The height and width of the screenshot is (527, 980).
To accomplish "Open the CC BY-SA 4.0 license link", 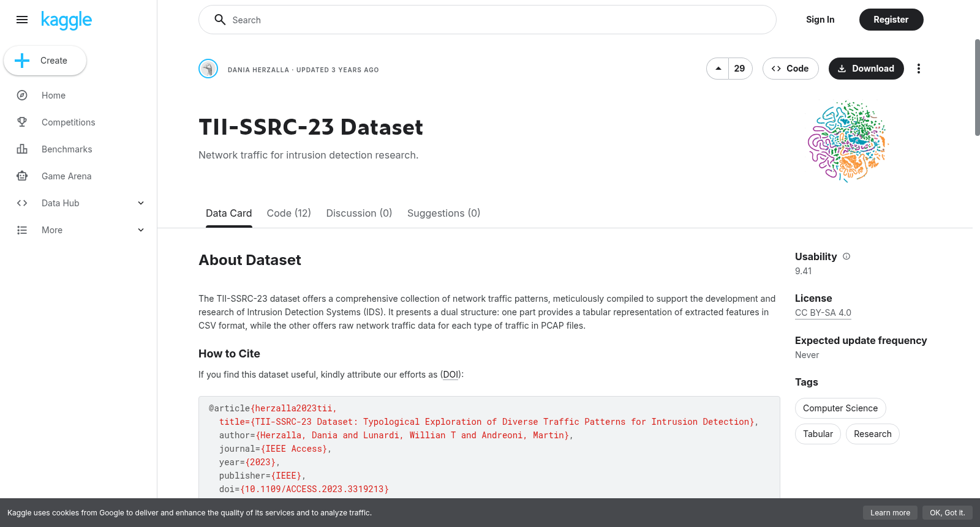I will pyautogui.click(x=823, y=313).
